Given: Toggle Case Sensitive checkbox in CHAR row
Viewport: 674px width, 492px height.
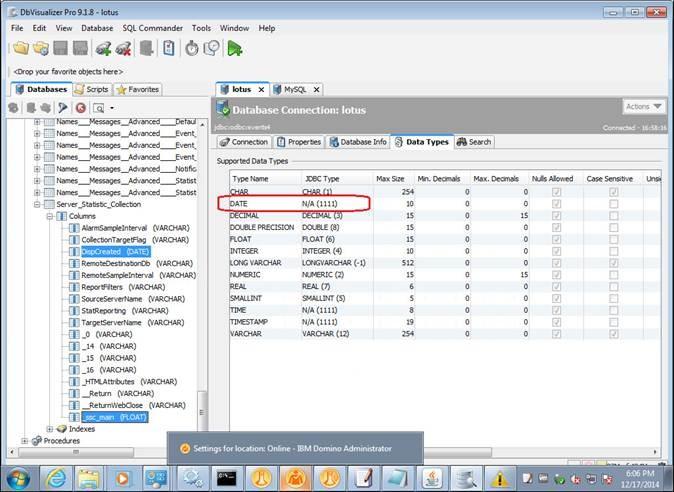Looking at the screenshot, I should pyautogui.click(x=613, y=192).
